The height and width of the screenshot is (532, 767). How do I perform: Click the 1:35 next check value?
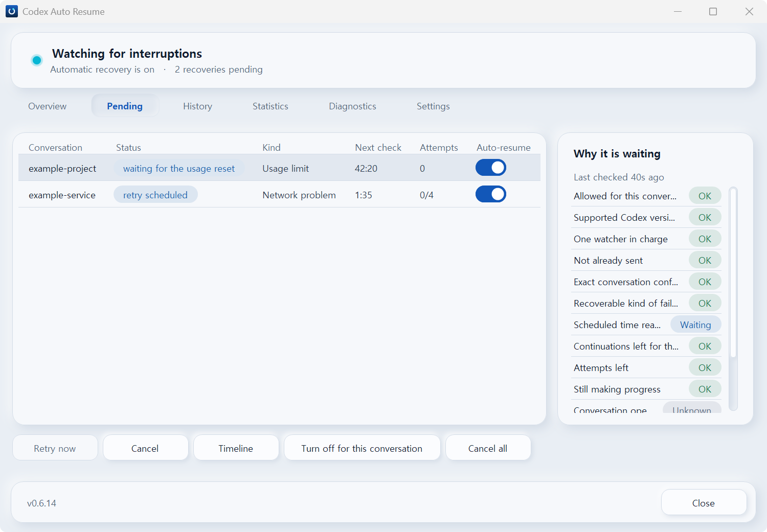point(364,195)
